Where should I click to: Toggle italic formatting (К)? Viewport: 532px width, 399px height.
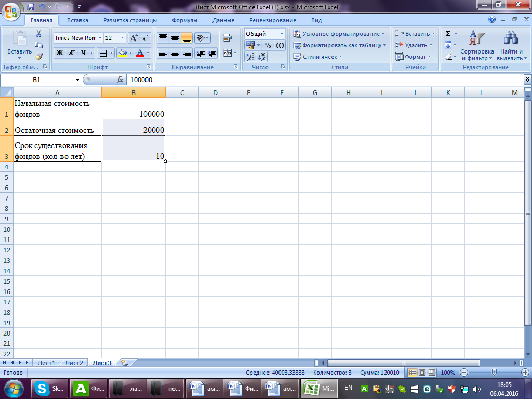[x=71, y=53]
